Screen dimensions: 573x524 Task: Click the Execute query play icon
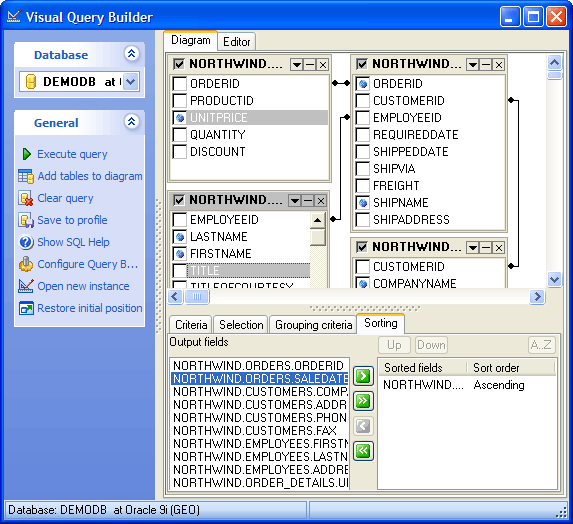pos(26,154)
